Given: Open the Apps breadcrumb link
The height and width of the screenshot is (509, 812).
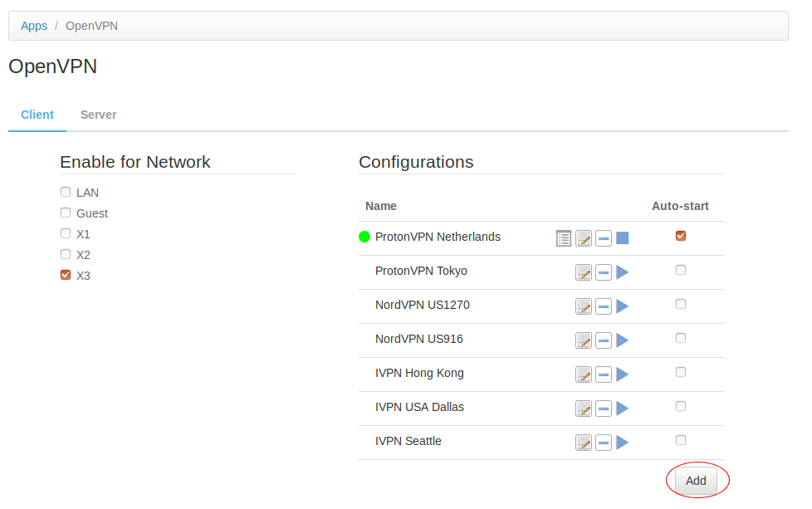Looking at the screenshot, I should tap(34, 26).
